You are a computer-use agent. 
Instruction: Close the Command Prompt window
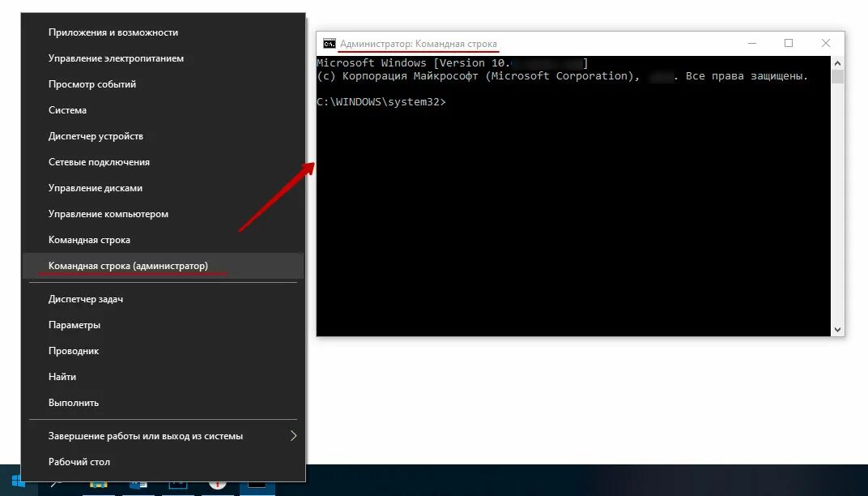tap(826, 43)
